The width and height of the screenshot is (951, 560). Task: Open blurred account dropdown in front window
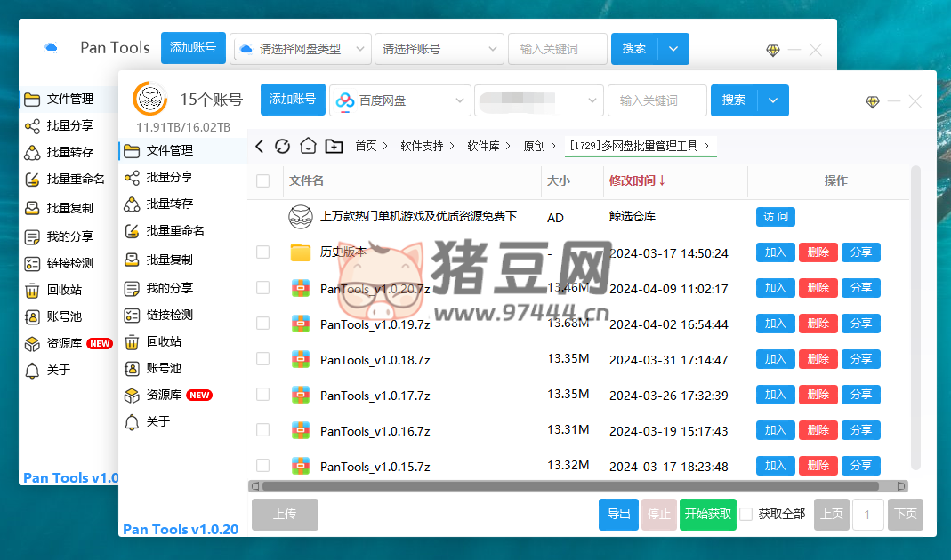click(x=538, y=100)
